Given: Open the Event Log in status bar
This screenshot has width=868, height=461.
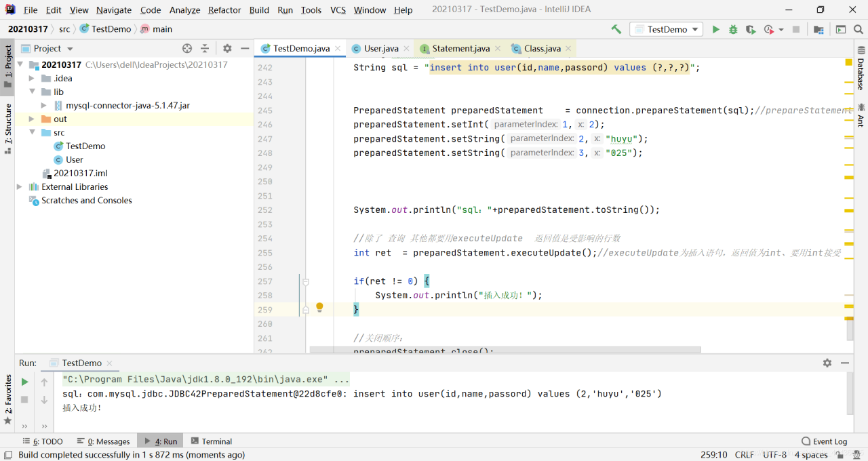Looking at the screenshot, I should (x=824, y=441).
